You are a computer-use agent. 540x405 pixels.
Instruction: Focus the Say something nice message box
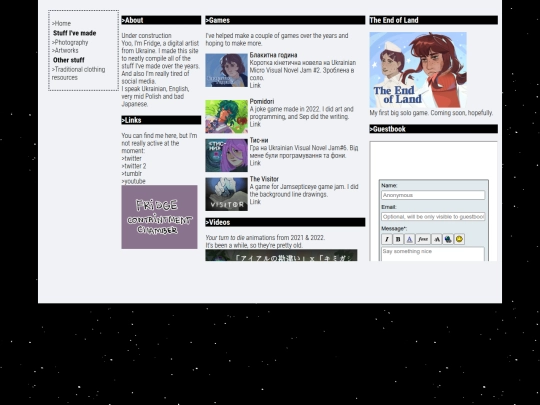point(433,254)
